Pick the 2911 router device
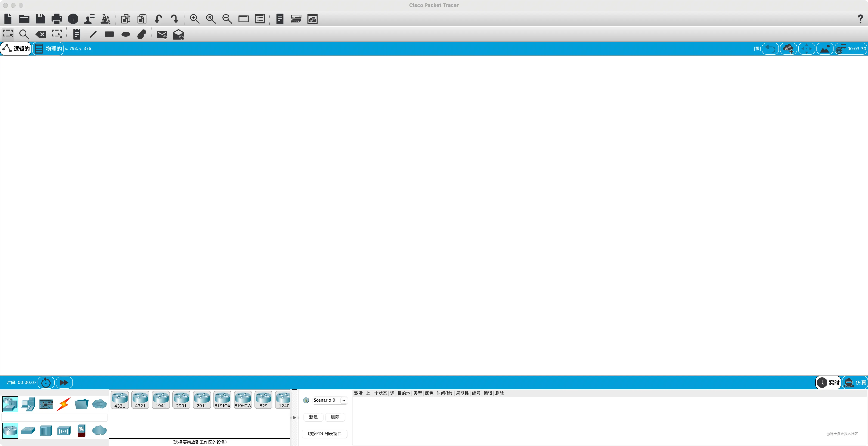This screenshot has height=446, width=868. click(x=202, y=400)
